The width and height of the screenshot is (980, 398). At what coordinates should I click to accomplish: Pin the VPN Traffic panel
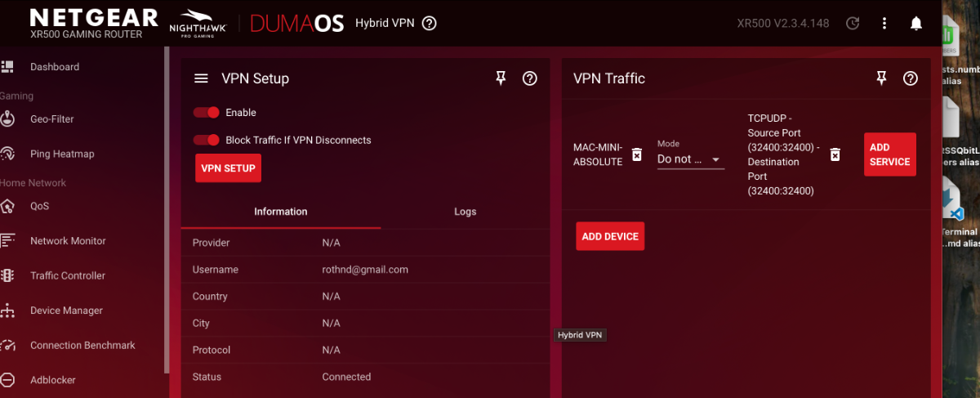881,78
